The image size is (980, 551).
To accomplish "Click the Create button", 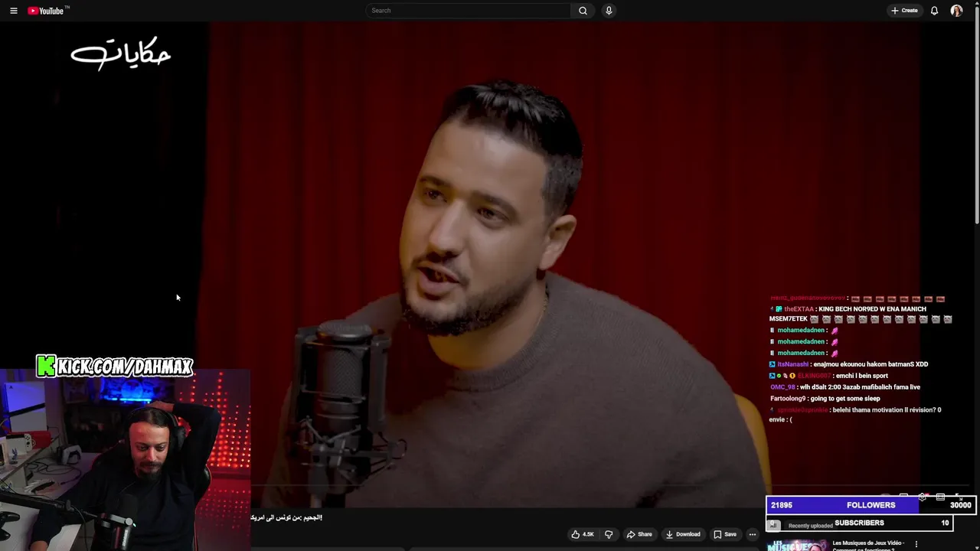I will point(904,11).
